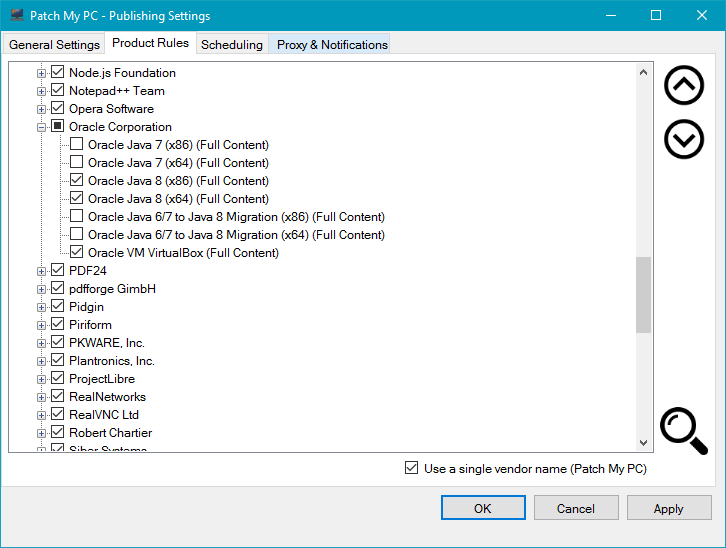Screen dimensions: 726x548
Task: Click the OK button
Action: coord(483,508)
